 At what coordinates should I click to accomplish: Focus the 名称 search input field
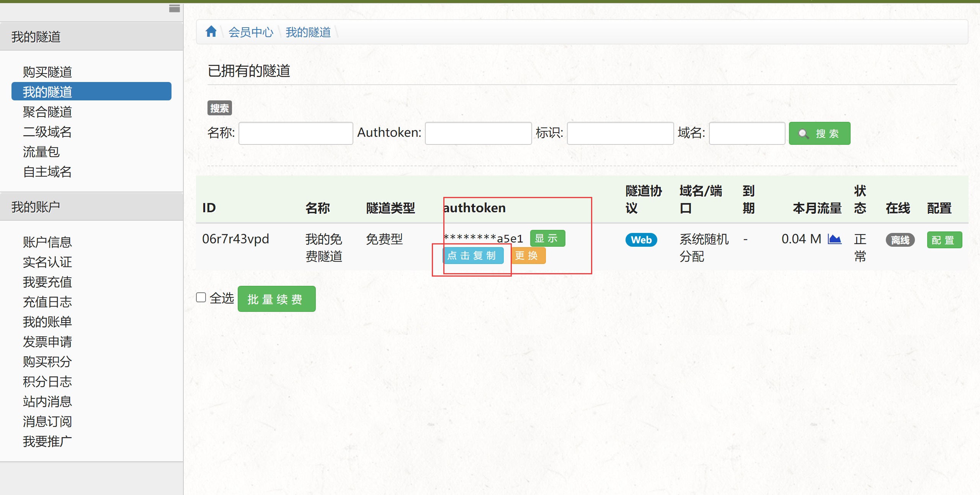[x=296, y=133]
